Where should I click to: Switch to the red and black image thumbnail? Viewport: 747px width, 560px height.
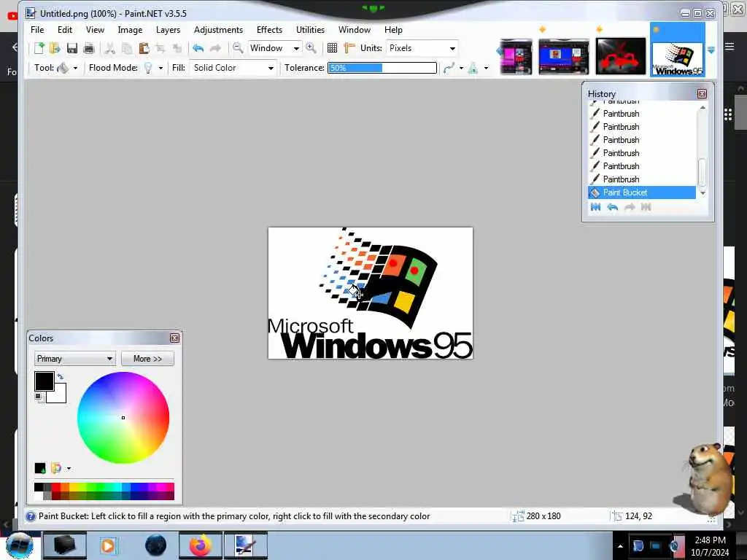(621, 57)
